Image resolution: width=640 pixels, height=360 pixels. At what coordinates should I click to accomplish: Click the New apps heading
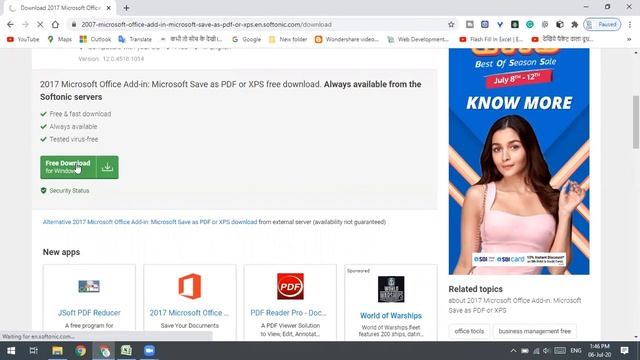click(x=61, y=252)
